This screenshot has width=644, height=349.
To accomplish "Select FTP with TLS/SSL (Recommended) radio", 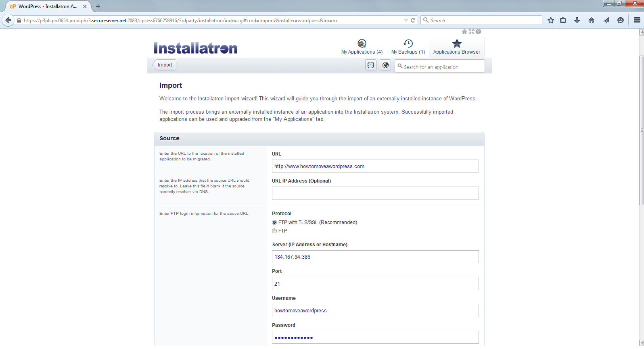I will pyautogui.click(x=274, y=222).
